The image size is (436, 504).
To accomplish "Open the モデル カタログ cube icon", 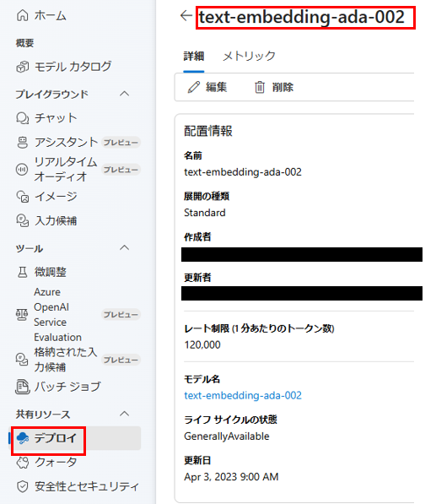I will [x=23, y=67].
